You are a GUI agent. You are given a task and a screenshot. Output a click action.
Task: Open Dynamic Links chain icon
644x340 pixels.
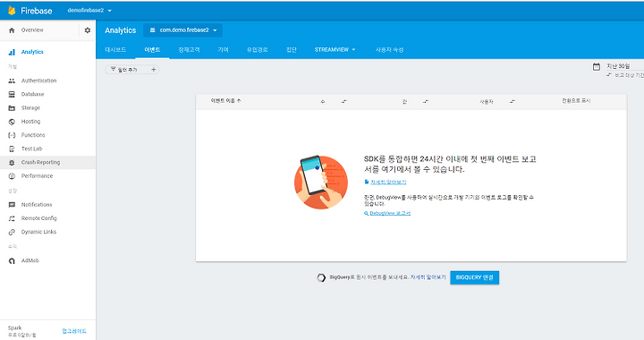coord(12,232)
